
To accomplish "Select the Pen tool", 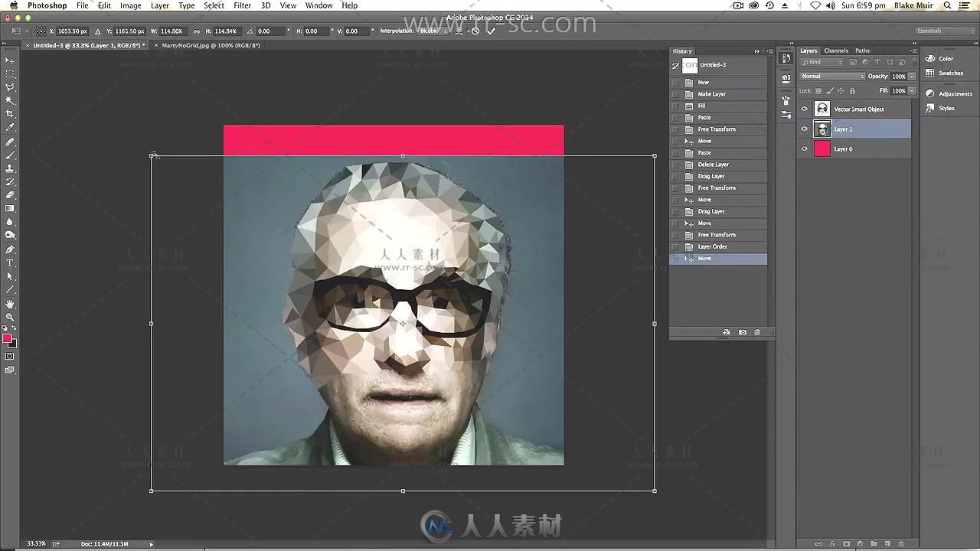I will (x=10, y=249).
